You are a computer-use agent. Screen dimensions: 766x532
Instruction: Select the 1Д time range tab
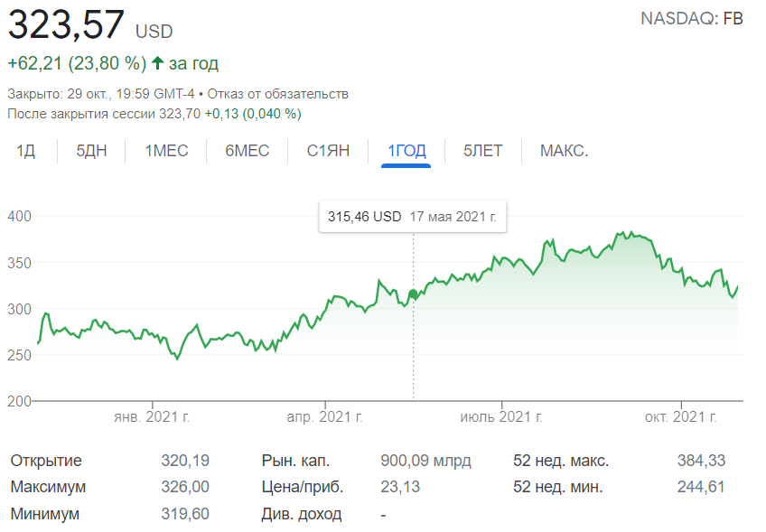[x=25, y=151]
